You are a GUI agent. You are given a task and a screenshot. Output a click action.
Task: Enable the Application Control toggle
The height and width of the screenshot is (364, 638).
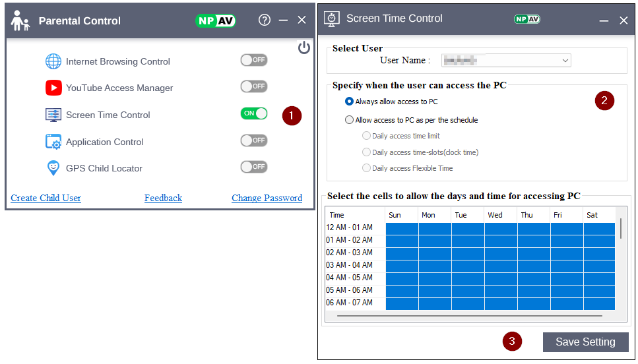254,140
